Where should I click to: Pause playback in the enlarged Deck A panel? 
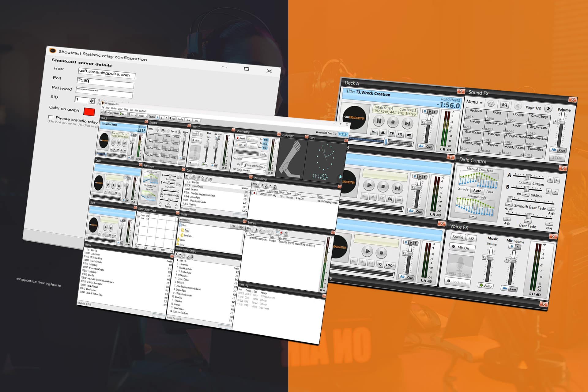(379, 121)
